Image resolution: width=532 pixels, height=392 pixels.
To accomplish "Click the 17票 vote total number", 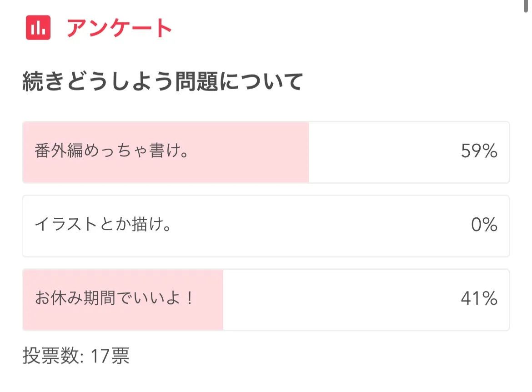I will (x=110, y=357).
